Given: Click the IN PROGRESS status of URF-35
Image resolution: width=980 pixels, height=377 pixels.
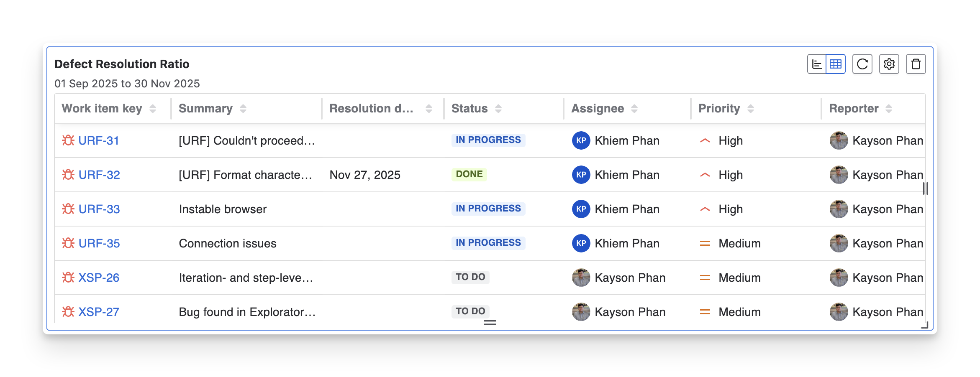Looking at the screenshot, I should click(x=488, y=243).
